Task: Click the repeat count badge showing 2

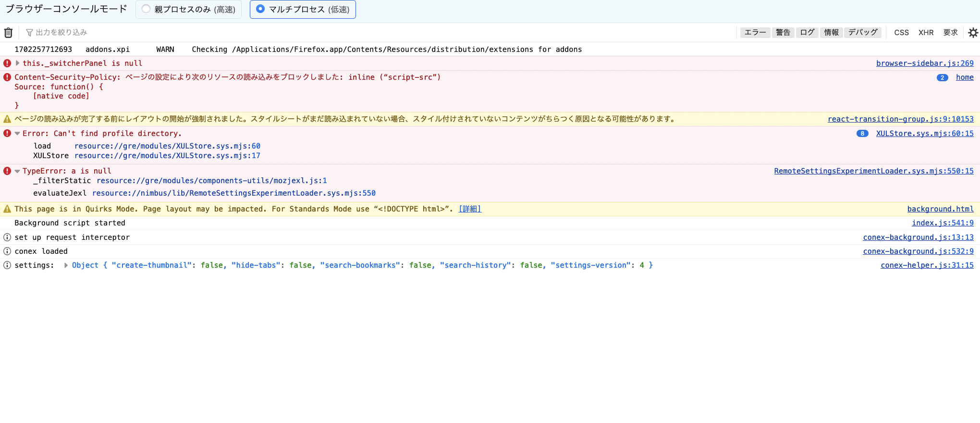Action: click(x=942, y=77)
